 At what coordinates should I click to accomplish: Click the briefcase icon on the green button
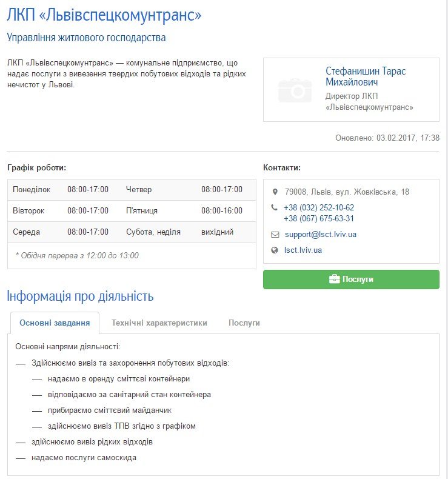click(x=333, y=280)
